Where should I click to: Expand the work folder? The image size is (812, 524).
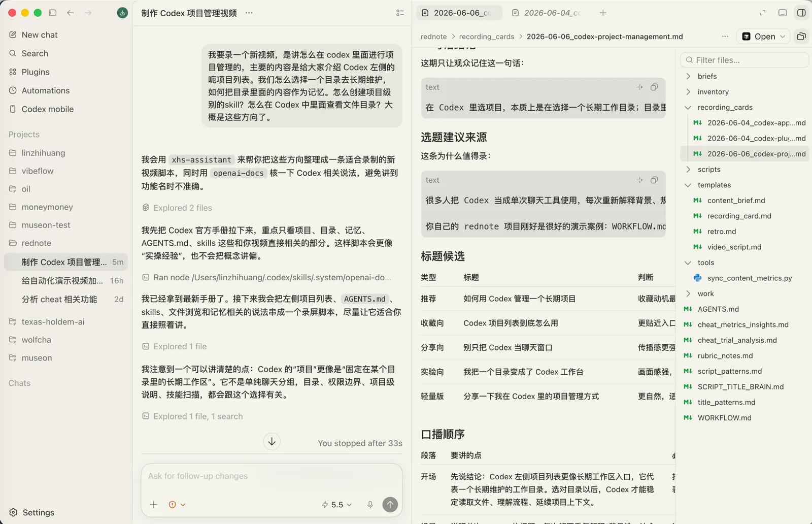(x=744, y=293)
